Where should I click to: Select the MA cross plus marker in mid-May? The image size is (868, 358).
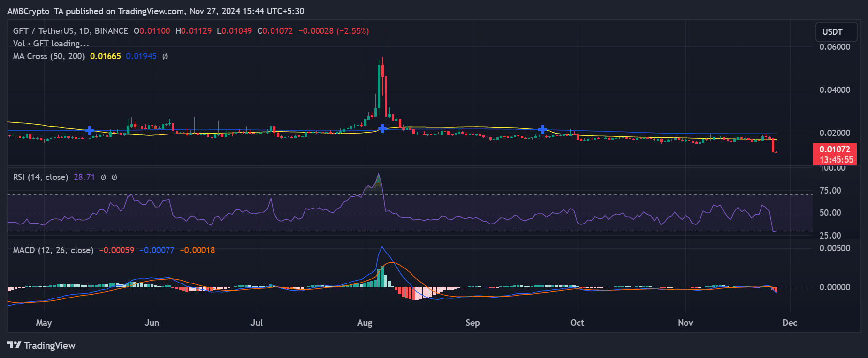(89, 131)
